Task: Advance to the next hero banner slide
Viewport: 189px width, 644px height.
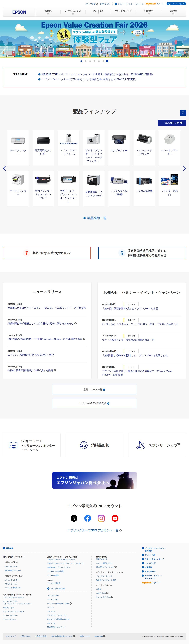Action: pyautogui.click(x=184, y=40)
